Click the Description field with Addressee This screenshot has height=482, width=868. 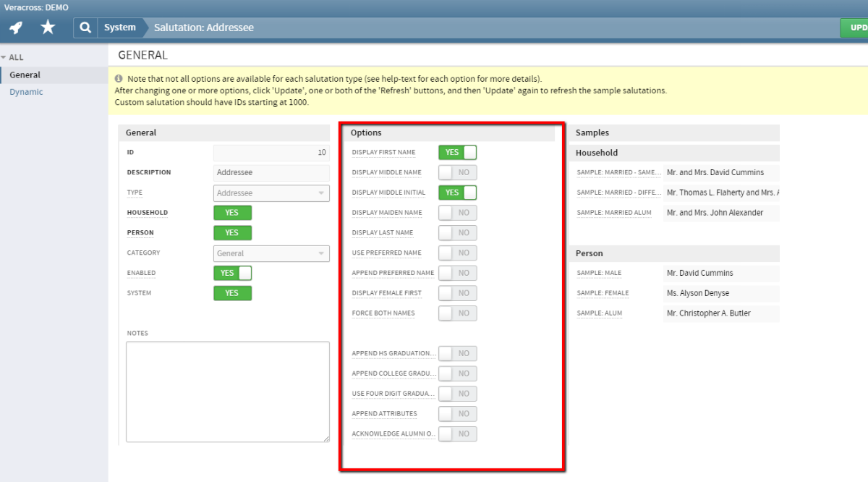coord(271,173)
